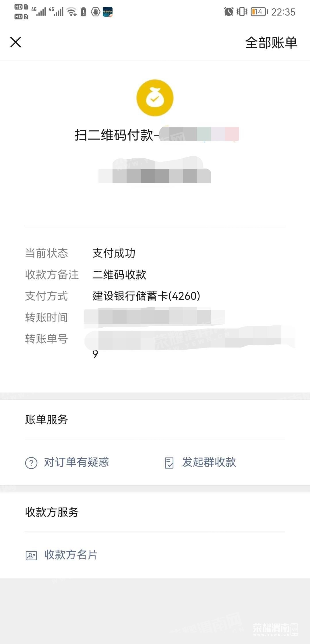
Task: Tap the blue app notification icon
Action: [x=108, y=12]
